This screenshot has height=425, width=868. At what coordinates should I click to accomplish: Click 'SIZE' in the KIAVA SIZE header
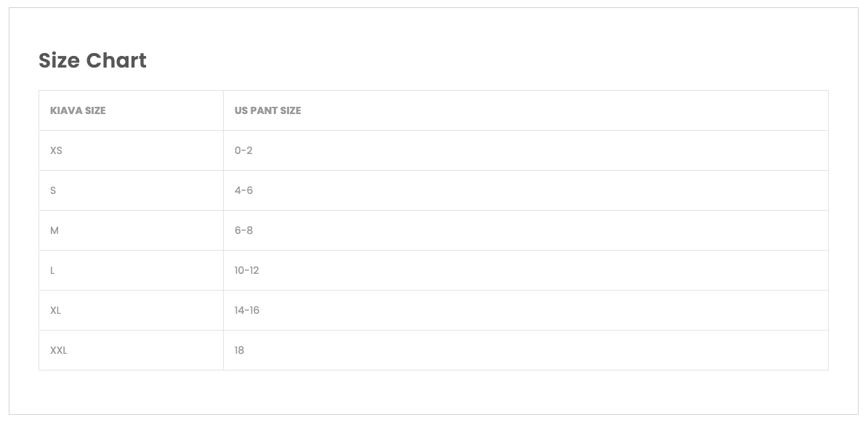[x=95, y=110]
